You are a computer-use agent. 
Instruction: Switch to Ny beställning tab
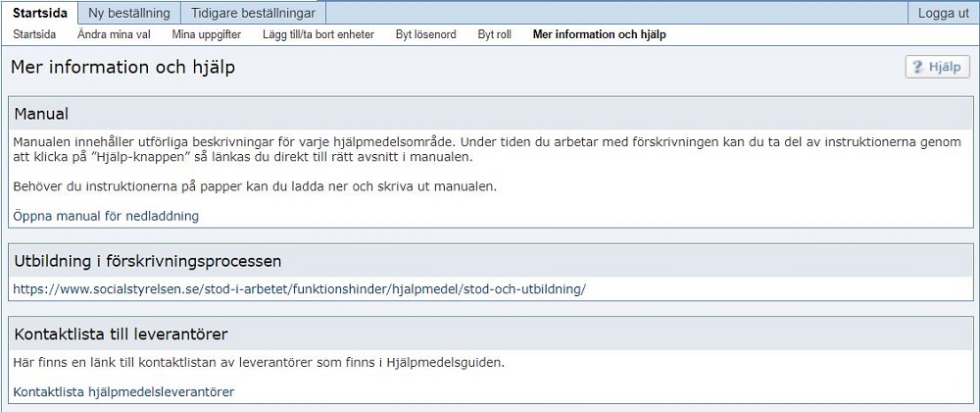(129, 13)
